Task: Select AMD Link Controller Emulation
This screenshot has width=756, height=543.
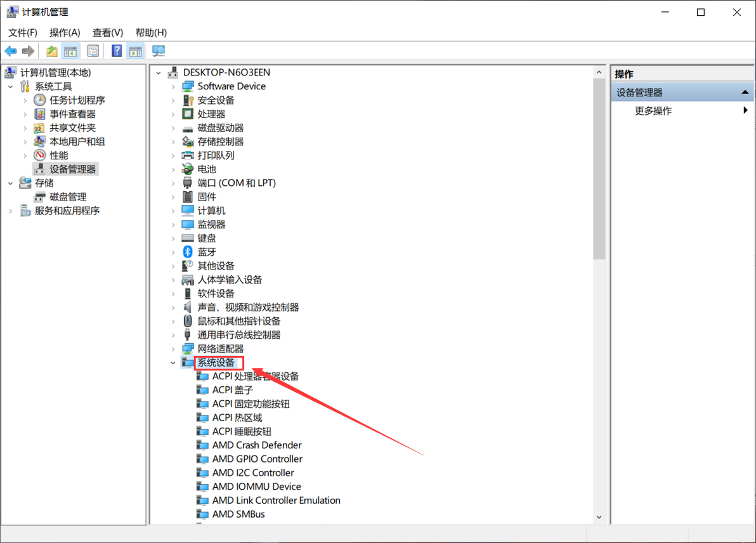Action: [277, 500]
